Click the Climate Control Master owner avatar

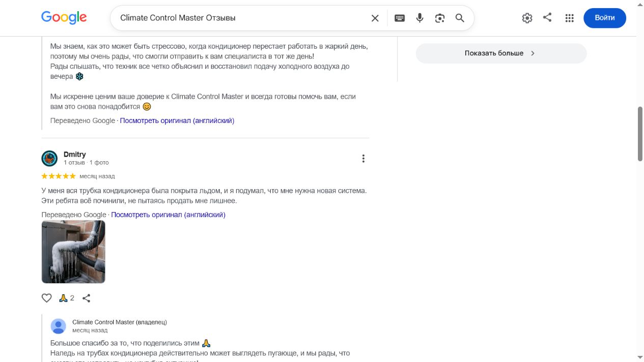coord(59,326)
